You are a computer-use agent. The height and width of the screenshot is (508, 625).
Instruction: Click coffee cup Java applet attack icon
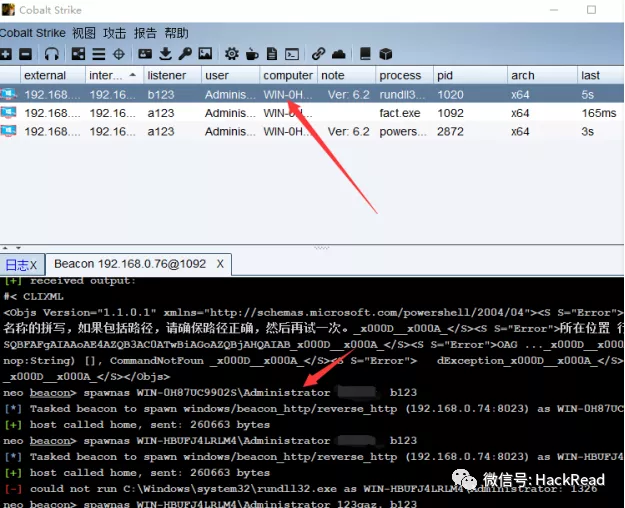(252, 54)
